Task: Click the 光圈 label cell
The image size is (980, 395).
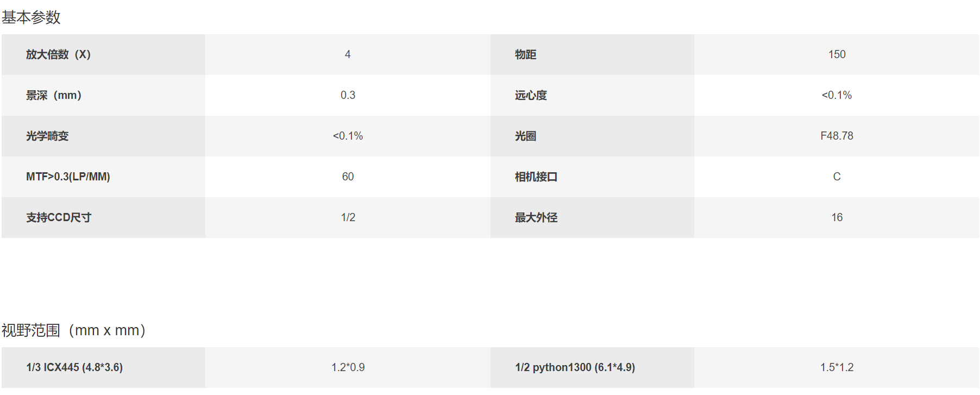Action: (592, 136)
